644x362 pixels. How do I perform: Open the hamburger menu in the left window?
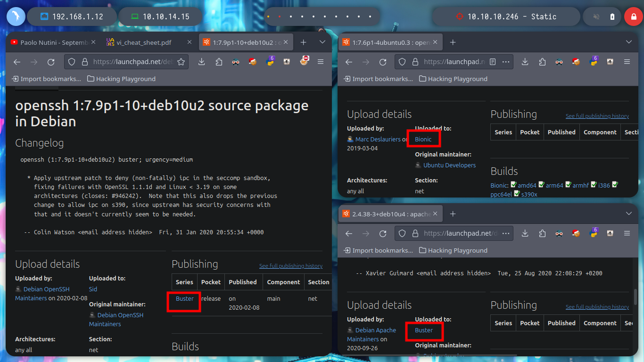click(x=321, y=62)
